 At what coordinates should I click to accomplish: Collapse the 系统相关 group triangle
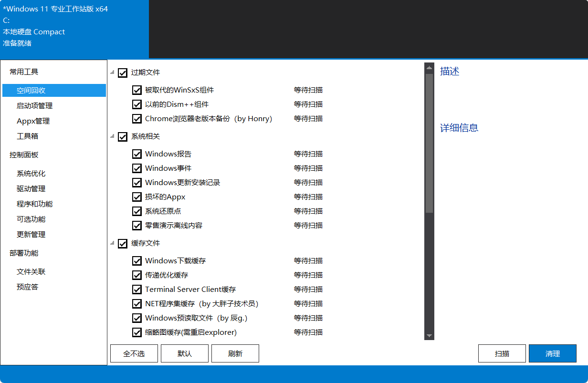pos(112,136)
